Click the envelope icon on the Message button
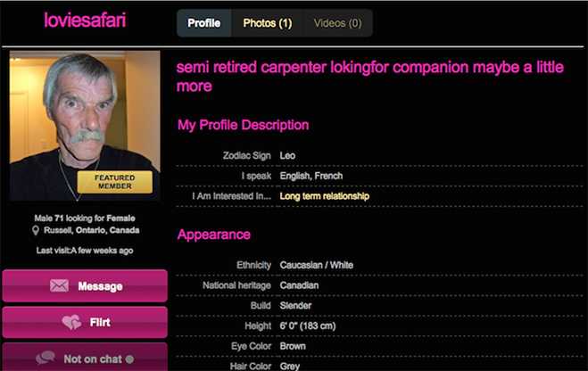This screenshot has width=588, height=371. pyautogui.click(x=59, y=286)
